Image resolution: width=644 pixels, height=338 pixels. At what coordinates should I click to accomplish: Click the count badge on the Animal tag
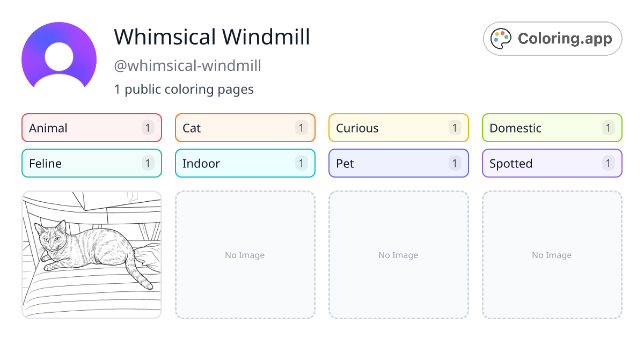point(148,128)
